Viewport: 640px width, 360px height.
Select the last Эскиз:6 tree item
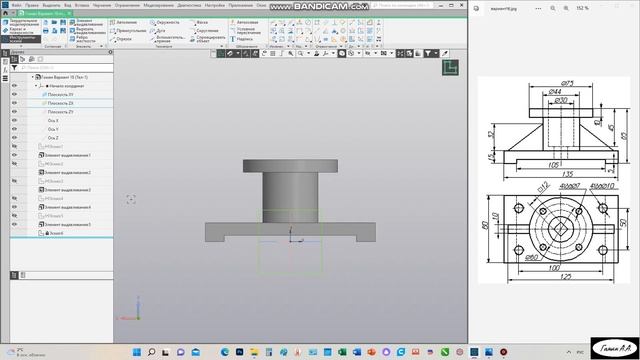click(x=51, y=233)
